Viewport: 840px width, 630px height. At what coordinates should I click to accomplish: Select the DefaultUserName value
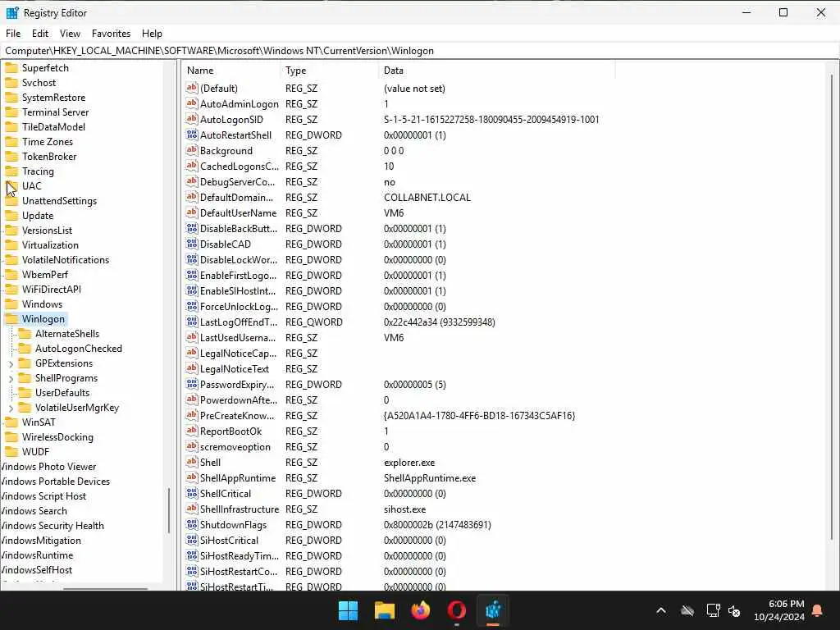pyautogui.click(x=238, y=212)
